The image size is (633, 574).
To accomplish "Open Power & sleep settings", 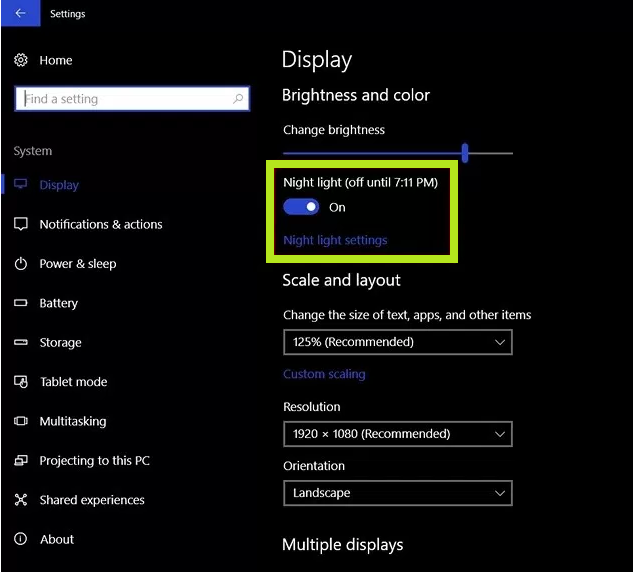I will pos(78,264).
